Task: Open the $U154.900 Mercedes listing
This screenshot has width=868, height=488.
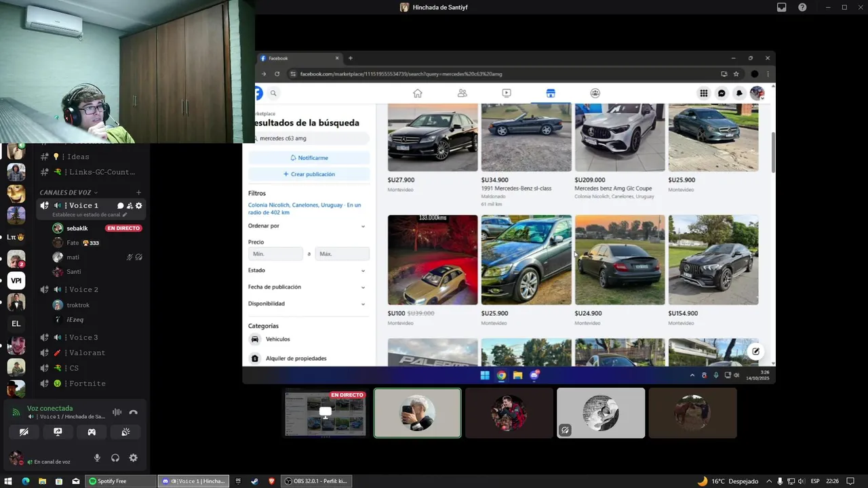Action: [713, 270]
